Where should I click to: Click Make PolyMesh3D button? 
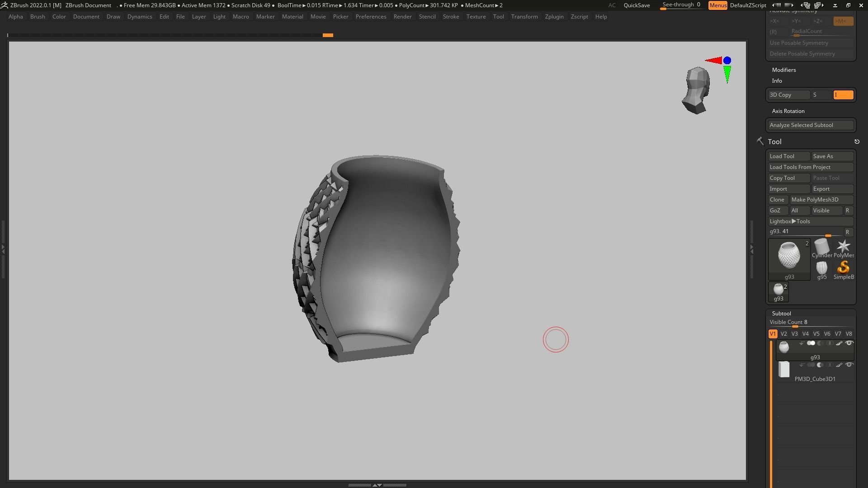click(x=821, y=199)
